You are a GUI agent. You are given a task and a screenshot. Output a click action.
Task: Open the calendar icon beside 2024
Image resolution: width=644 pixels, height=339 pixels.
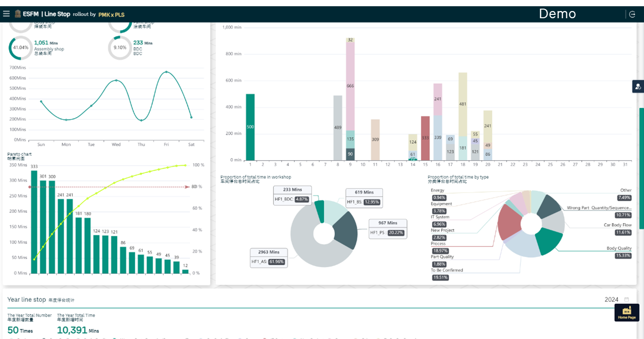click(x=626, y=300)
